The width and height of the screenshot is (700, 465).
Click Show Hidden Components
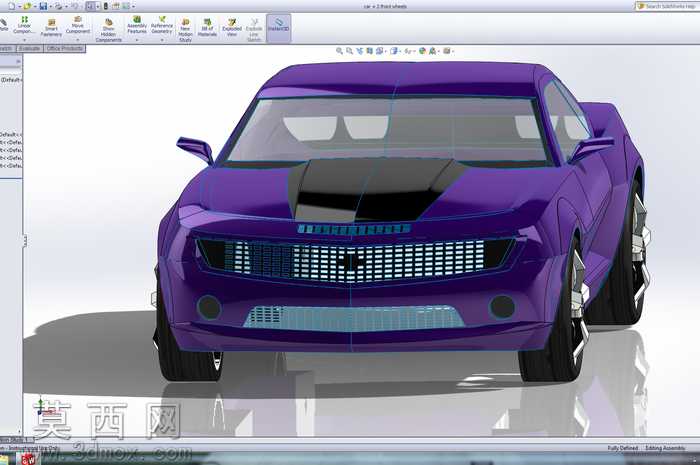click(x=108, y=30)
